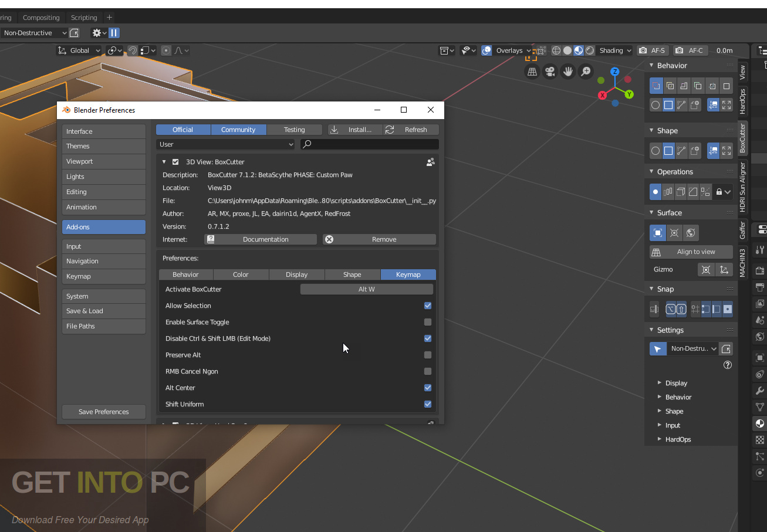Collapse the Operations panel

pyautogui.click(x=651, y=172)
